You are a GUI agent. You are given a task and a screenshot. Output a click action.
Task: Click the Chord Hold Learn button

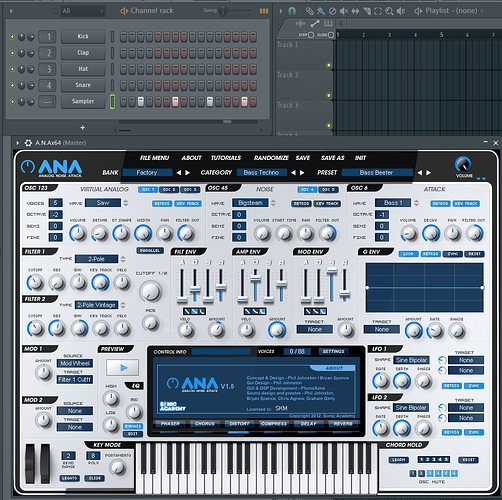pos(399,460)
